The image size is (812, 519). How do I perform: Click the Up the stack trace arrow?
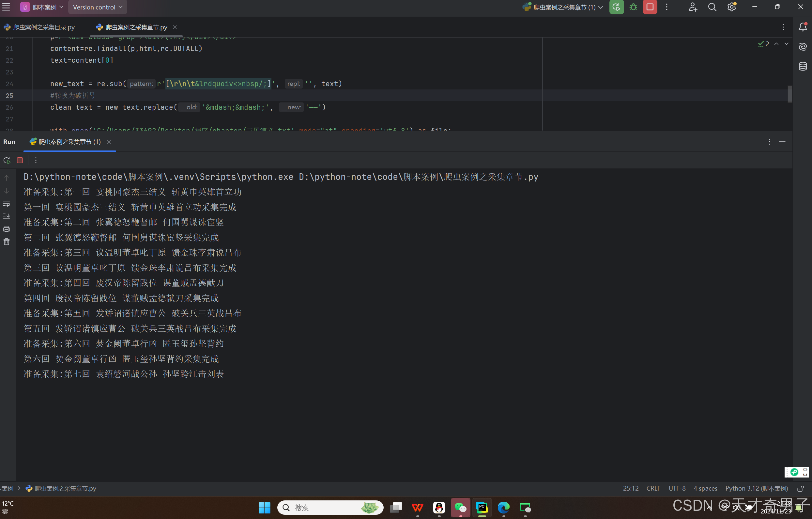tap(7, 178)
